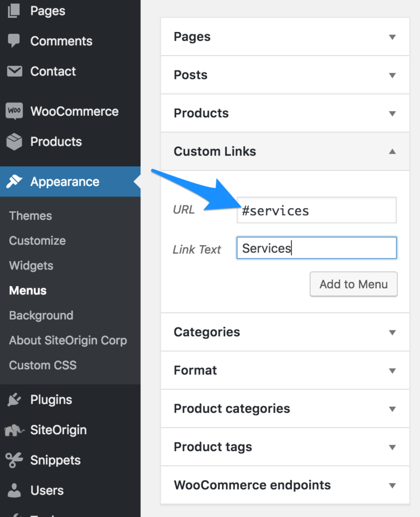Image resolution: width=420 pixels, height=517 pixels.
Task: Click the Add to Menu button
Action: click(x=353, y=284)
